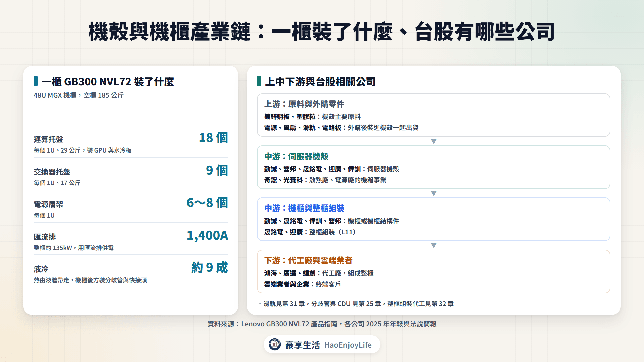The image size is (644, 362).
Task: Click the 電源層架 row label
Action: (x=48, y=204)
